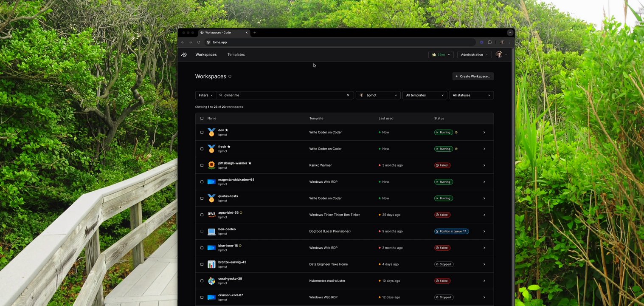Image resolution: width=644 pixels, height=306 pixels.
Task: Click the globe icon of coral-gecko-39
Action: 211,281
